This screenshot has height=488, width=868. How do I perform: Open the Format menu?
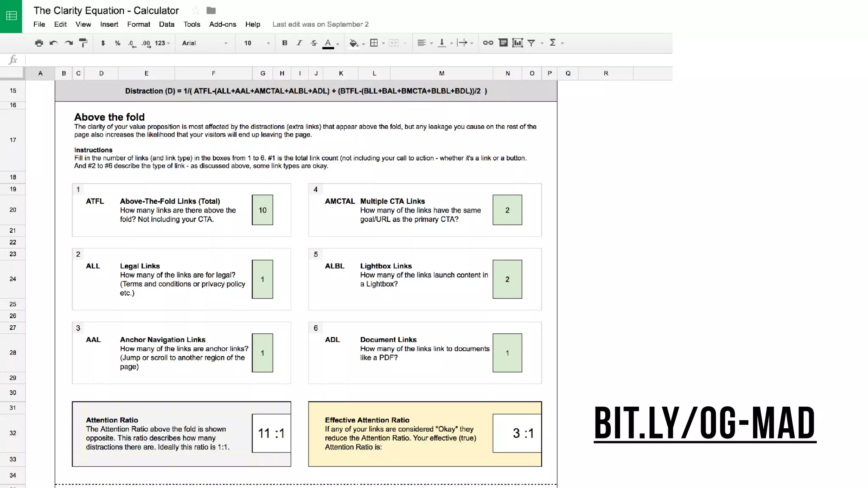pyautogui.click(x=139, y=24)
